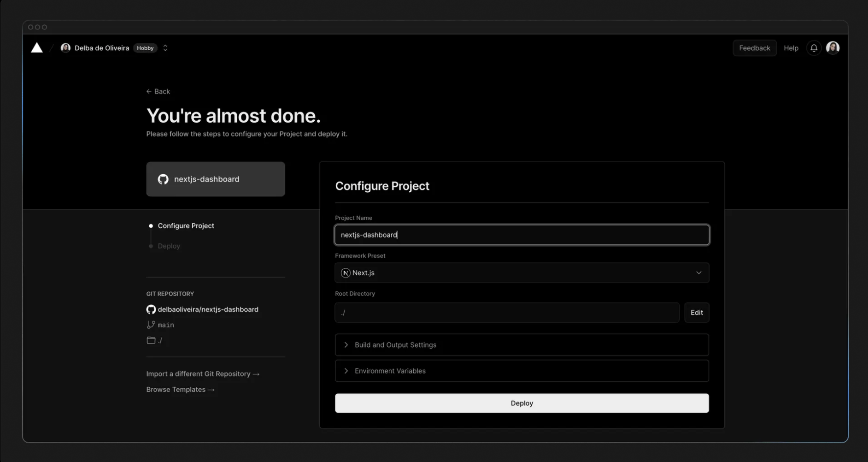Click Edit for Root Directory
868x462 pixels.
[696, 313]
